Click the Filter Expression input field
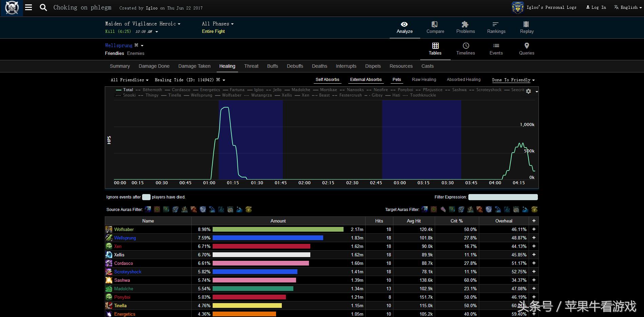This screenshot has width=644, height=317. pos(503,197)
